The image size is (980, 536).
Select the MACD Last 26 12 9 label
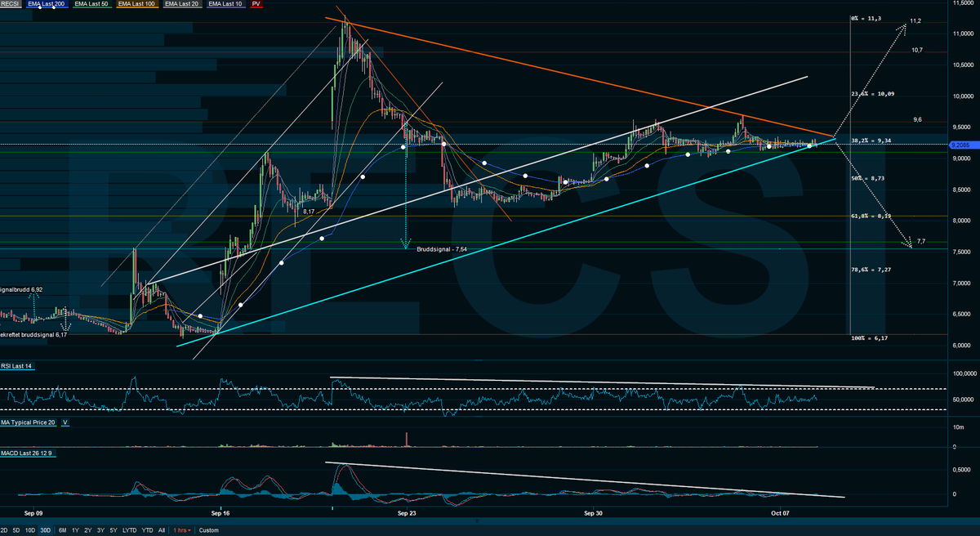tap(26, 453)
